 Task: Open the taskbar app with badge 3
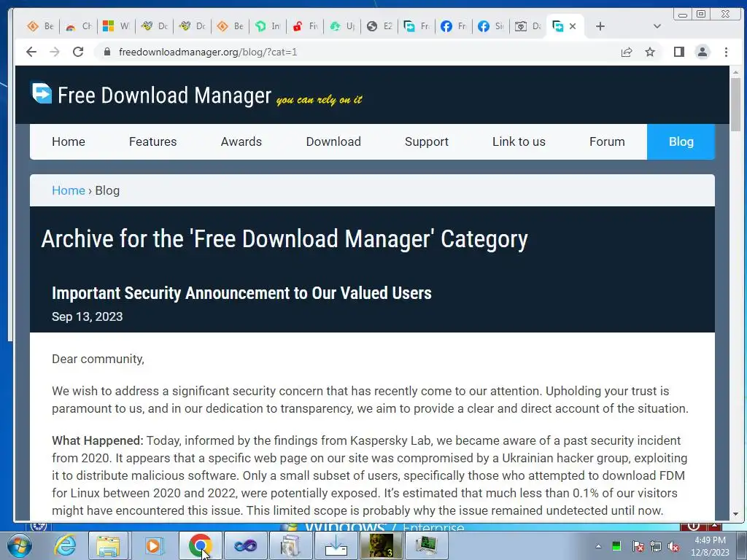tap(381, 545)
